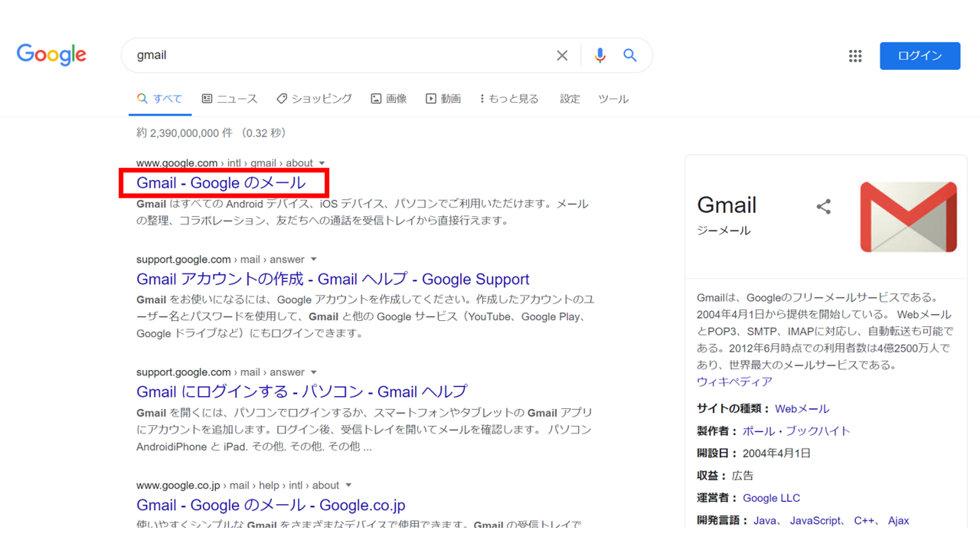Click the Java language link

tap(764, 521)
